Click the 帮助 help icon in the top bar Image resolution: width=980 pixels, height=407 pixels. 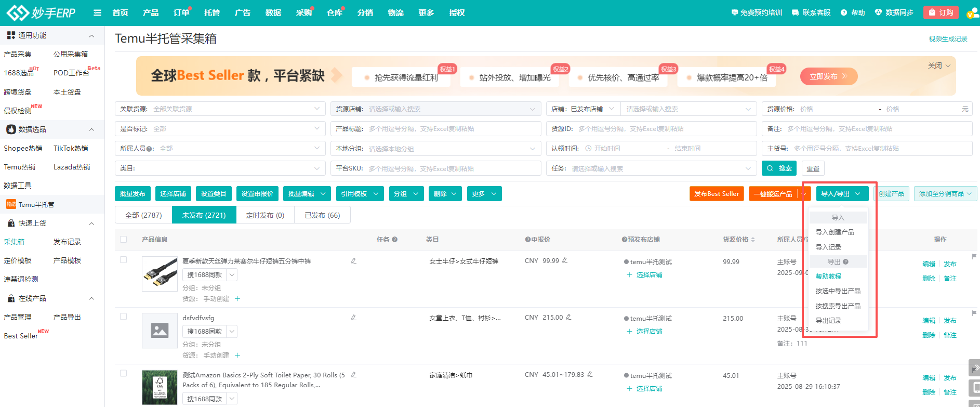(x=844, y=12)
